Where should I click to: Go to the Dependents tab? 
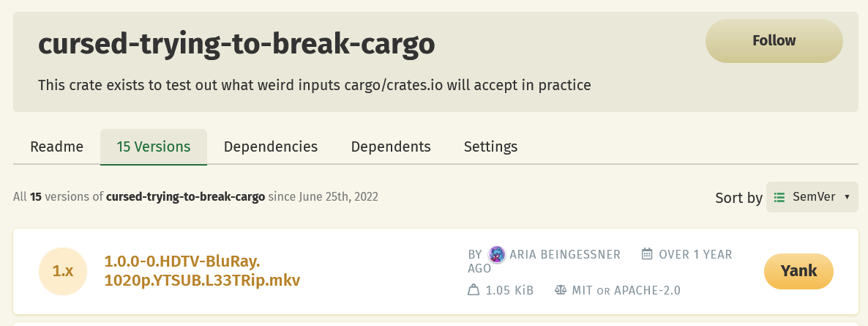(391, 147)
